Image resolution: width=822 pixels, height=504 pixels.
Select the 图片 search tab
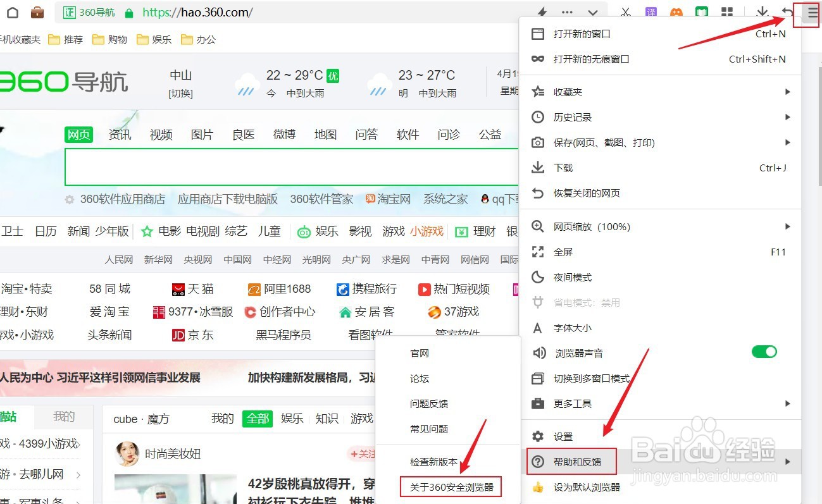[x=202, y=134]
